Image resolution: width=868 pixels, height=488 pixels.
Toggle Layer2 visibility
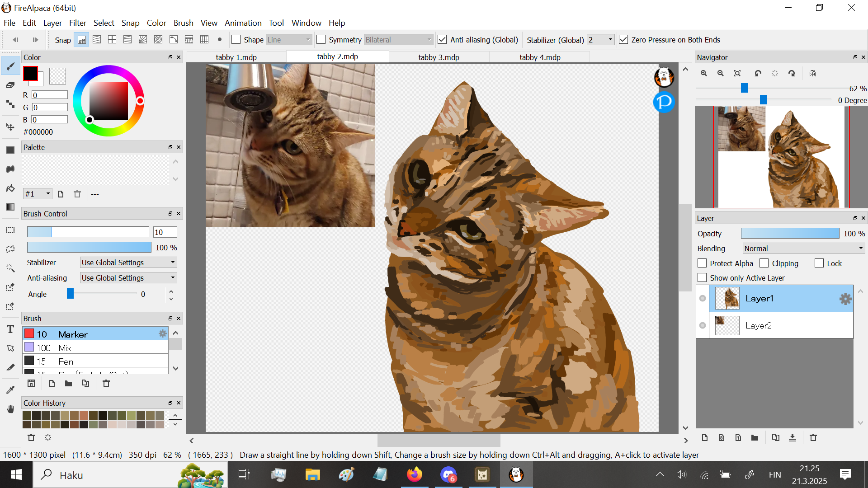[x=703, y=325]
